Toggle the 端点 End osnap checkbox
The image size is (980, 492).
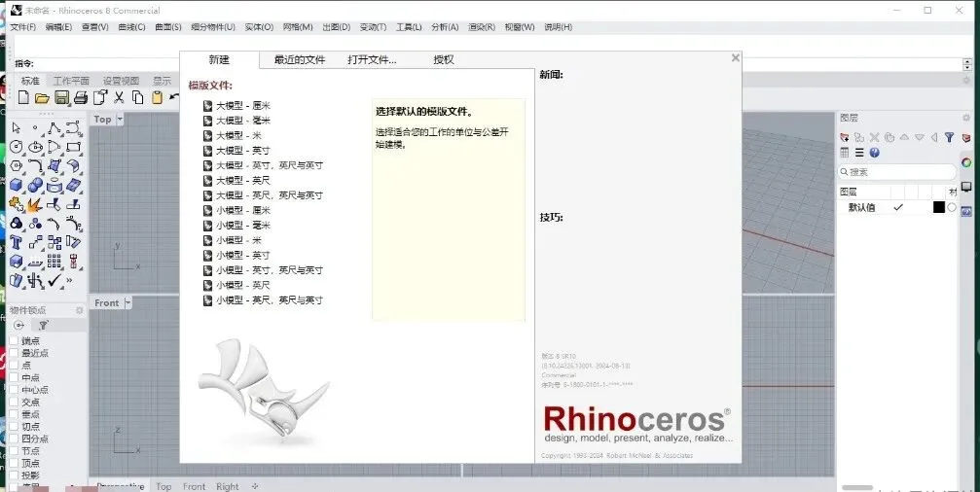14,341
